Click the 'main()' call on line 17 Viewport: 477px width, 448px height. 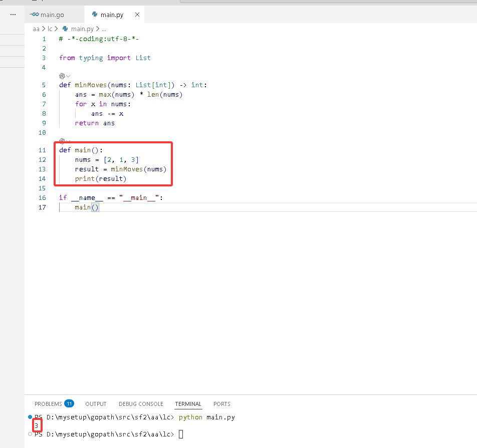(87, 207)
